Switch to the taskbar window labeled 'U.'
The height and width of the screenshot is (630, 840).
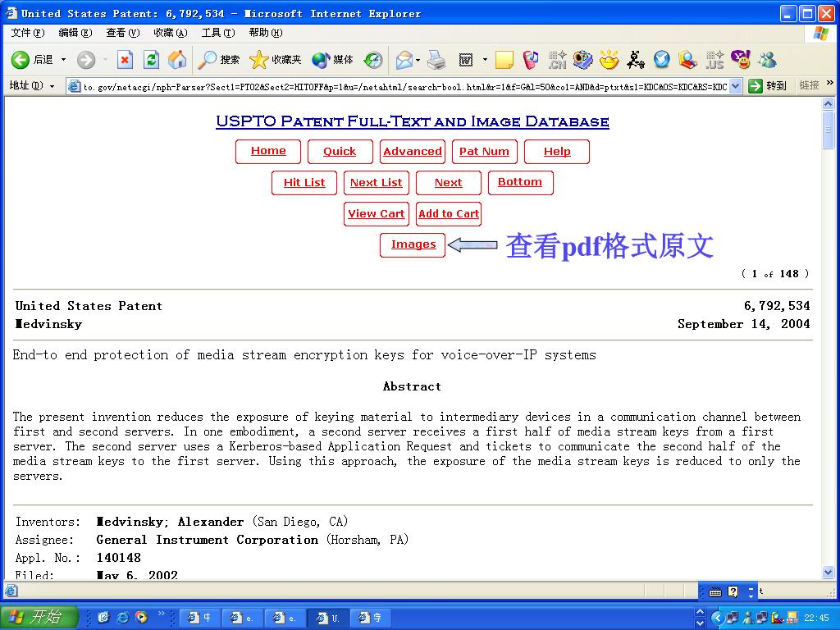pyautogui.click(x=328, y=618)
